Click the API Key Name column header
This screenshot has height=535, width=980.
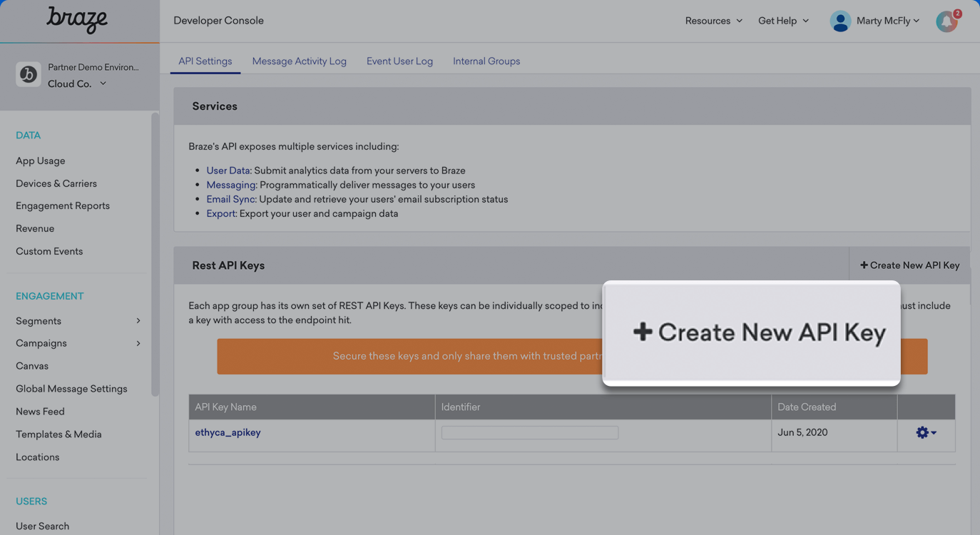coord(312,407)
